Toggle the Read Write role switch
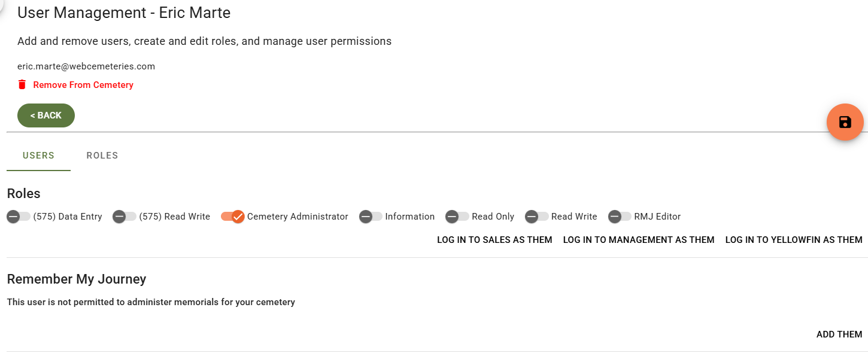This screenshot has width=868, height=353. 537,217
